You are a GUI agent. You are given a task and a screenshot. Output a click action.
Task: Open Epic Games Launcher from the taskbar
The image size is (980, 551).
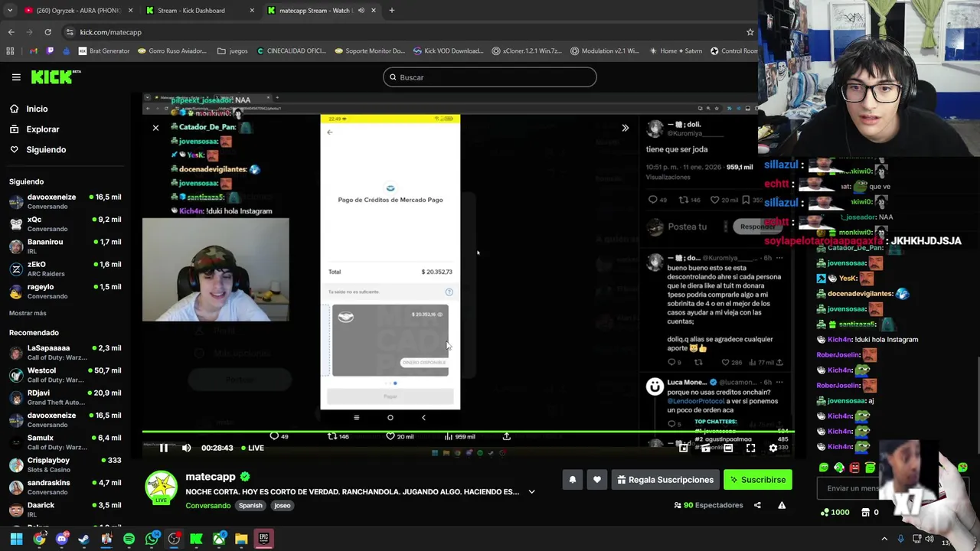coord(263,539)
